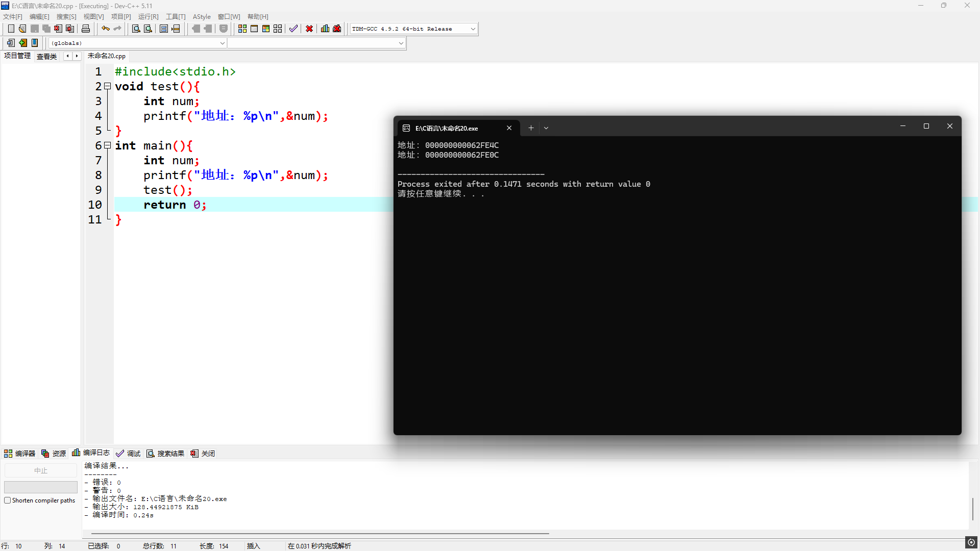Open the TDM-GCC compiler set dropdown
Image resolution: width=980 pixels, height=551 pixels.
[x=473, y=29]
